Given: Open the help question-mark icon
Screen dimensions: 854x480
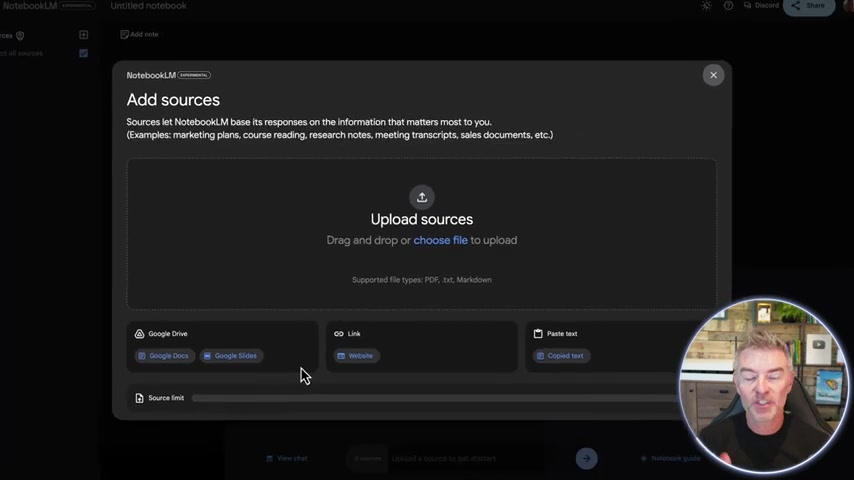Looking at the screenshot, I should [728, 5].
